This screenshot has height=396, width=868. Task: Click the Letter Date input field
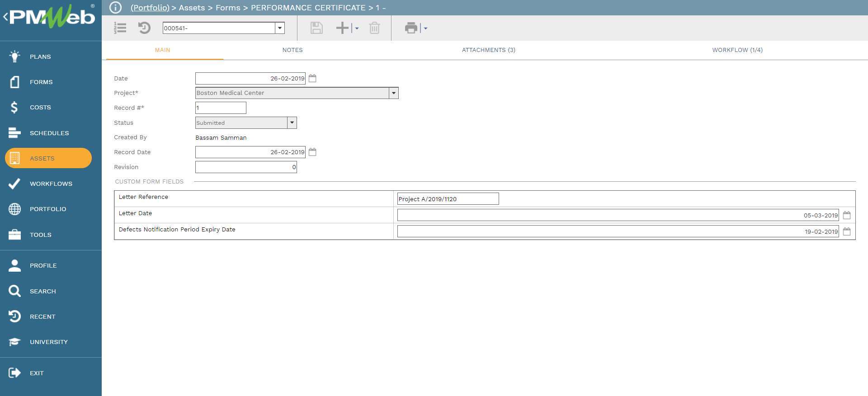[618, 215]
